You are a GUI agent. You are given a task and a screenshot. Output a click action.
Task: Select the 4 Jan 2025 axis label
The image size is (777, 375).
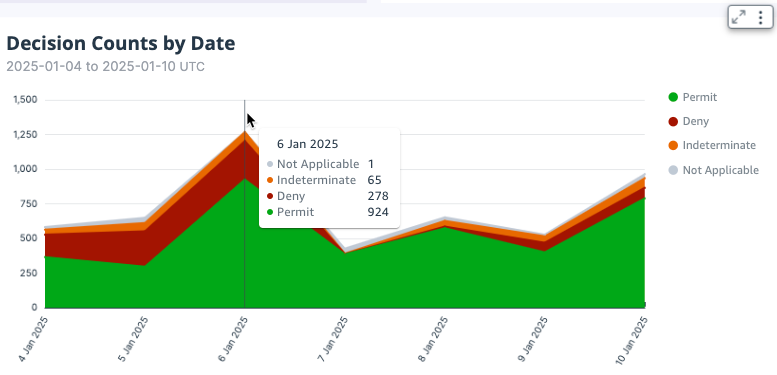coord(34,340)
